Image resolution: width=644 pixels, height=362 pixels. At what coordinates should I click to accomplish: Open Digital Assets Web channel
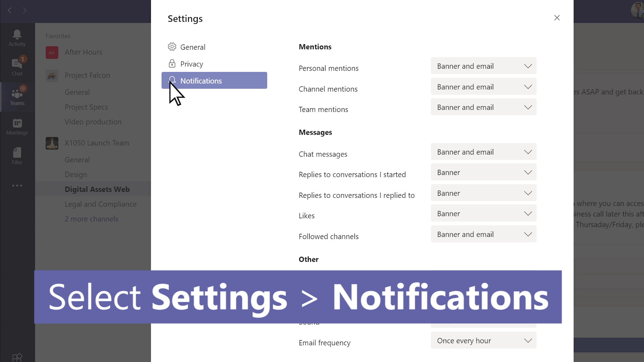[97, 189]
